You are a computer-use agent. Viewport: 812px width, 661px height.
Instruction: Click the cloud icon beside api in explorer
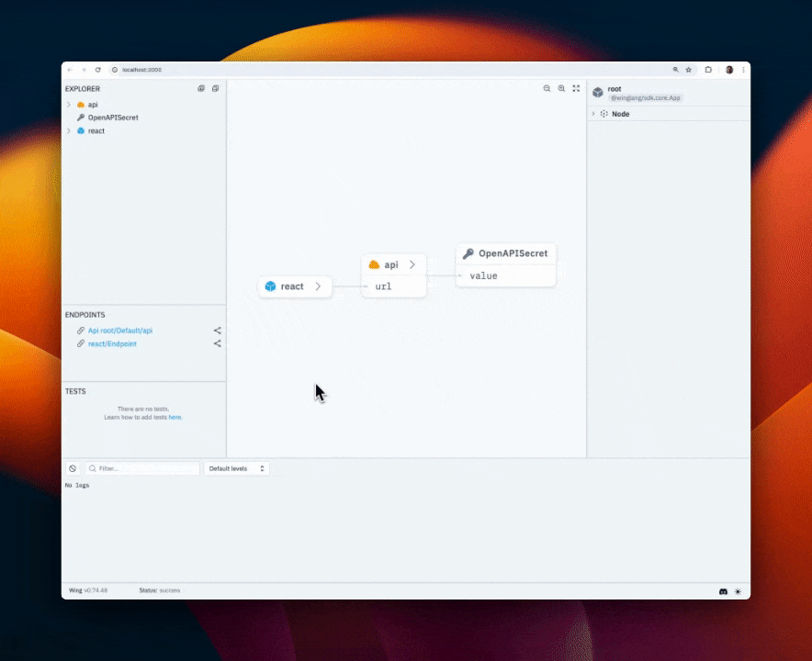81,105
